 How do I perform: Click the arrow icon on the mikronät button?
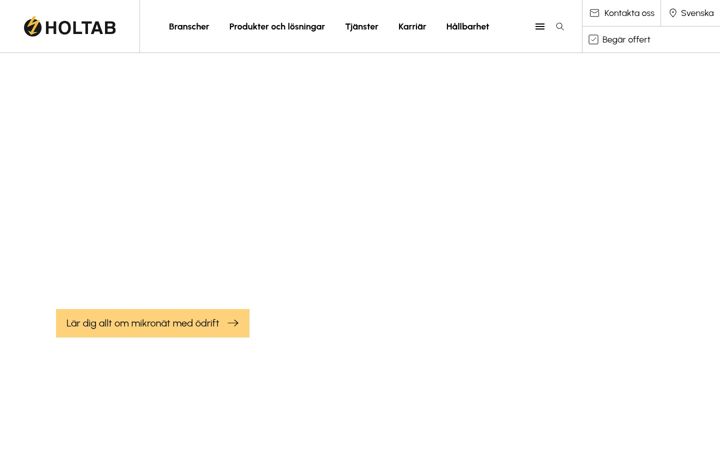tap(233, 323)
